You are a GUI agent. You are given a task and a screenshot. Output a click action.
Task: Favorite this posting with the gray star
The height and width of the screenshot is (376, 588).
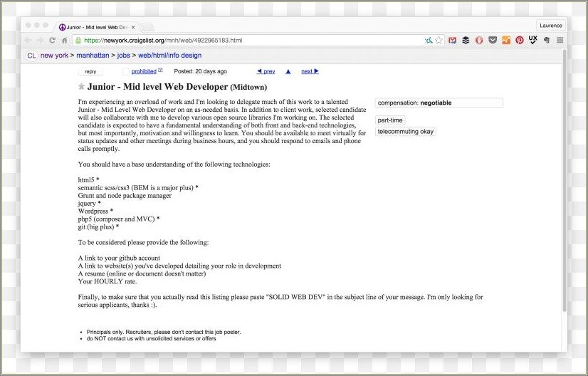(81, 87)
